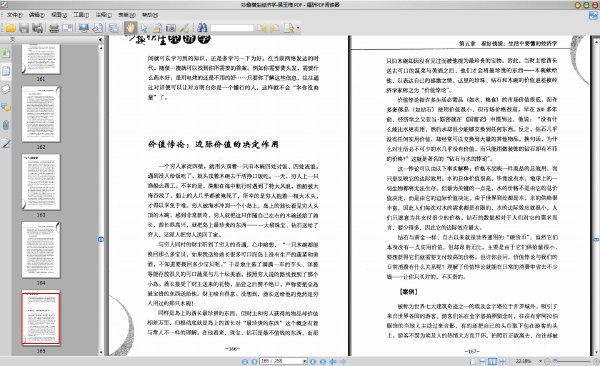Viewport: 600px width, 366px height.
Task: Select the Snapshot camera tool
Action: tap(171, 28)
